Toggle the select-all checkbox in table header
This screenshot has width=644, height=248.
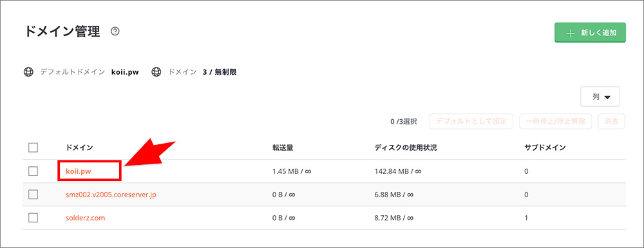33,148
